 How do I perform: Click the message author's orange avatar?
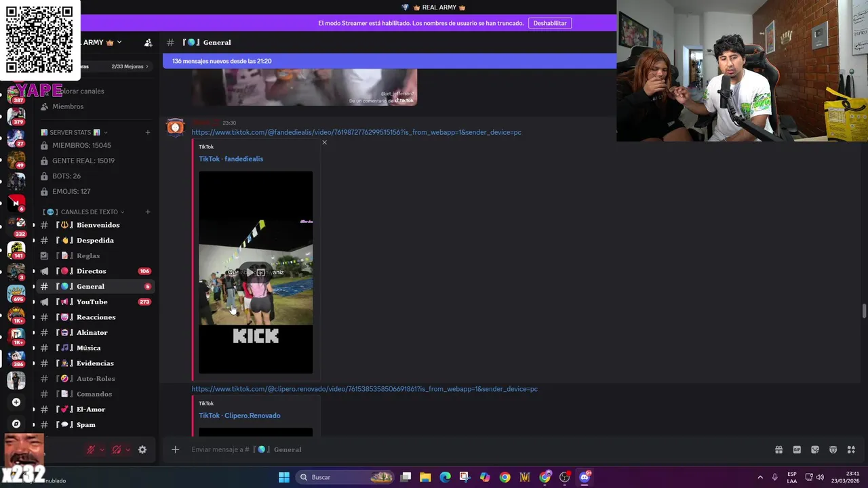(x=176, y=127)
